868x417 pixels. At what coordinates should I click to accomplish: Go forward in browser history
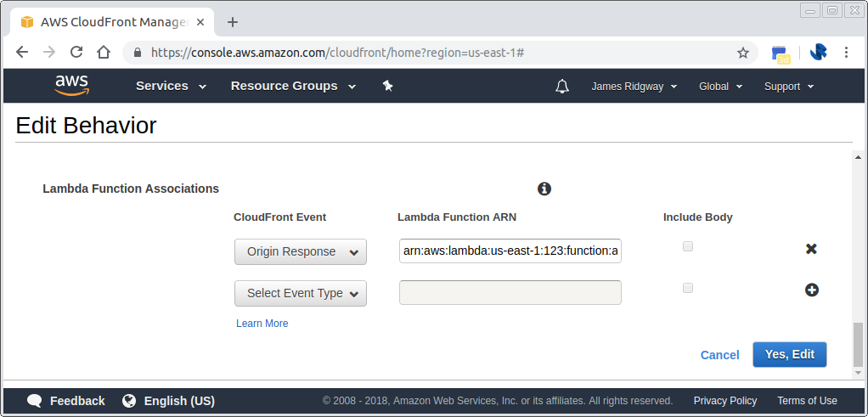[49, 52]
